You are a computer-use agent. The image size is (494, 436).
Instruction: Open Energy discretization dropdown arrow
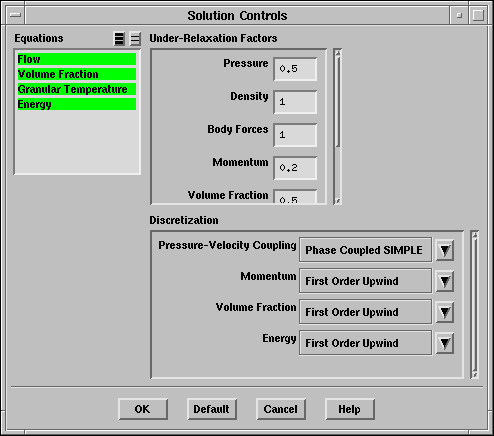(445, 343)
